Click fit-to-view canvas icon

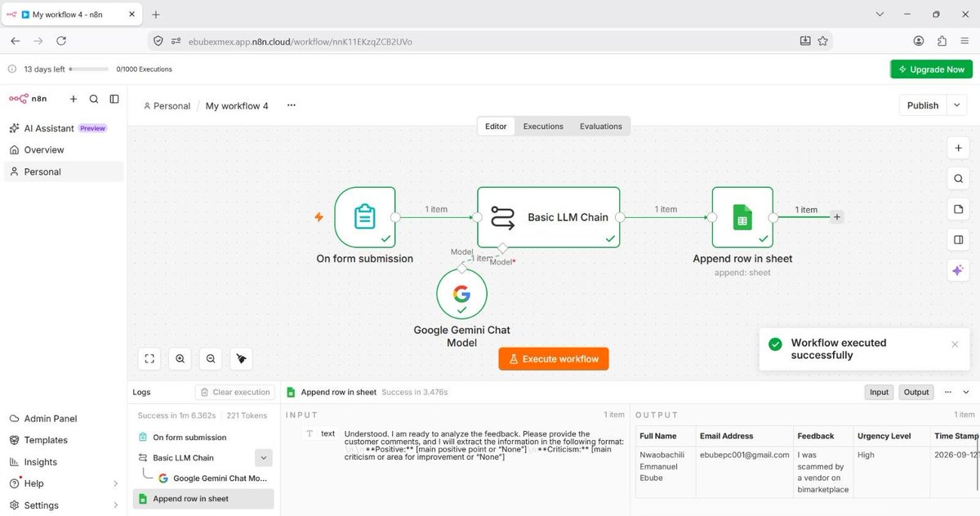click(x=149, y=358)
